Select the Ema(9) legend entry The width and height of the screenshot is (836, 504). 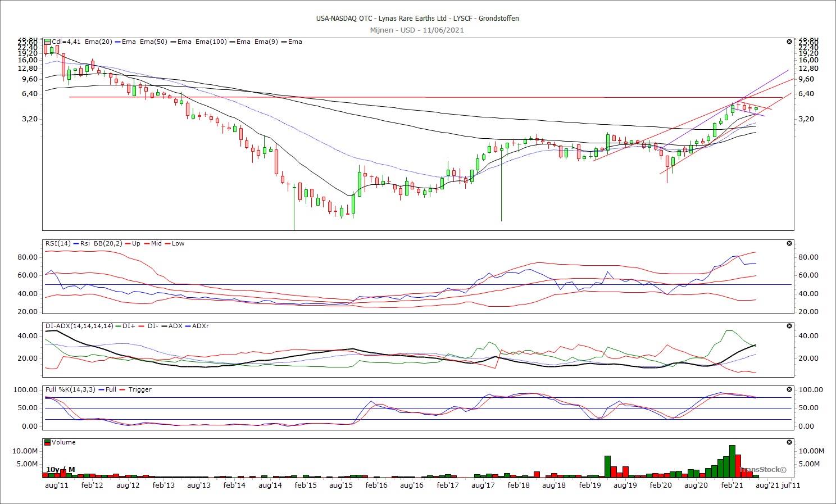(266, 42)
